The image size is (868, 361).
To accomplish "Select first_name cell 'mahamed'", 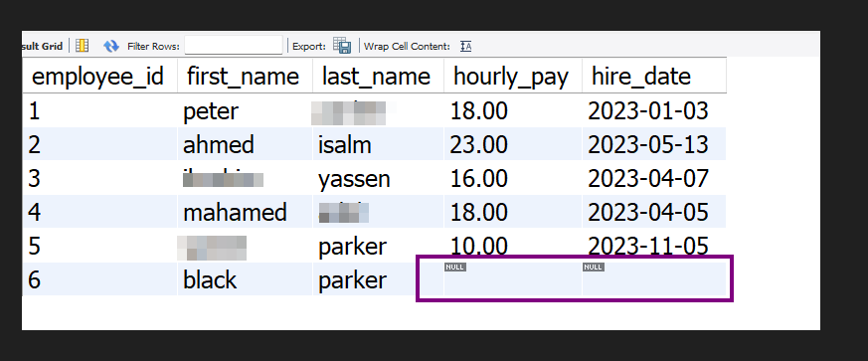I will (245, 212).
